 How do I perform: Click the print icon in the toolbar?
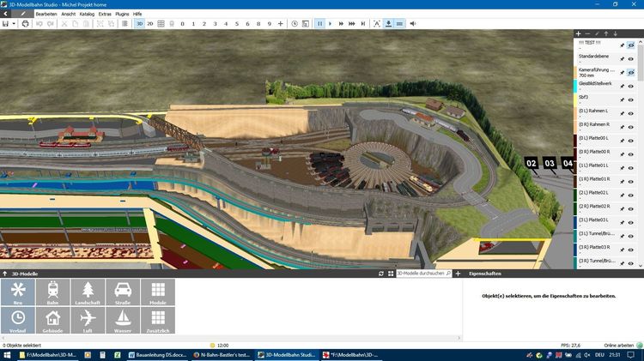[25, 24]
